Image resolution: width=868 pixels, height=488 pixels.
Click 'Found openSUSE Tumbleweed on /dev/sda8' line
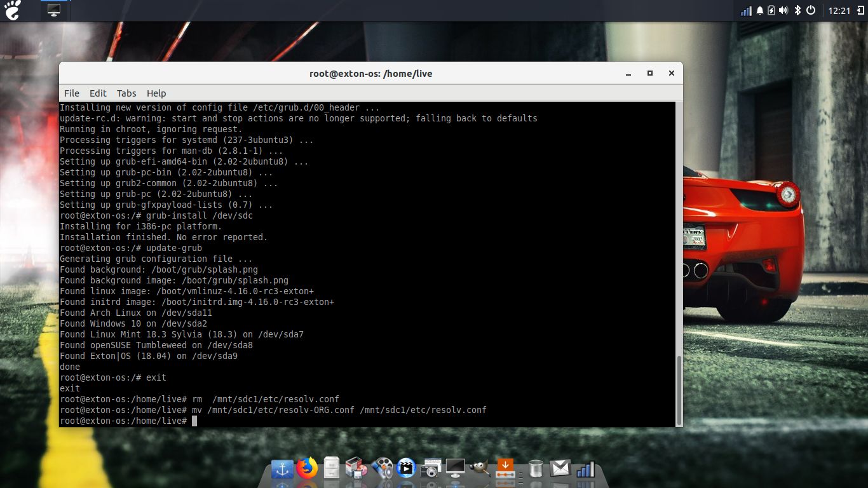[156, 345]
